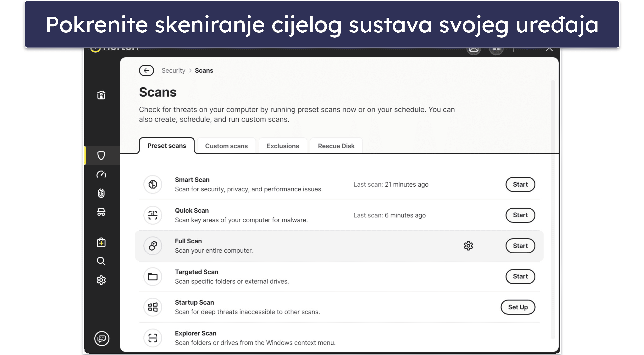Image resolution: width=644 pixels, height=355 pixels.
Task: Click the Startup Scan title text
Action: pos(194,302)
